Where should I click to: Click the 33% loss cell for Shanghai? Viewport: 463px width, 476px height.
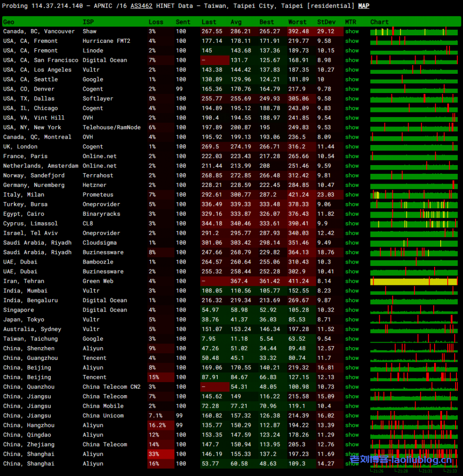pyautogui.click(x=154, y=454)
